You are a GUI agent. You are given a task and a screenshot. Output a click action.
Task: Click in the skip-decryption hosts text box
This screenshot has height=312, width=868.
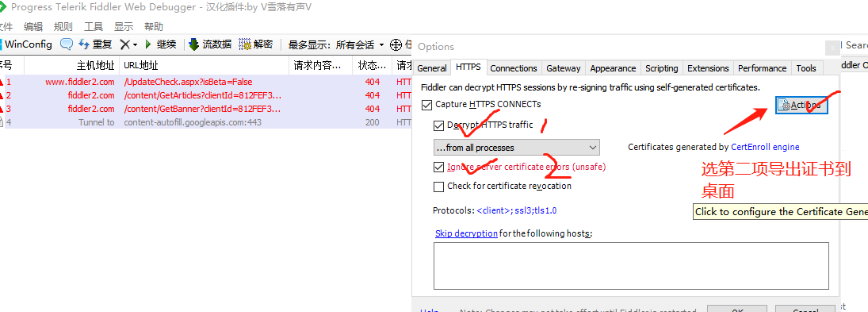pos(631,265)
